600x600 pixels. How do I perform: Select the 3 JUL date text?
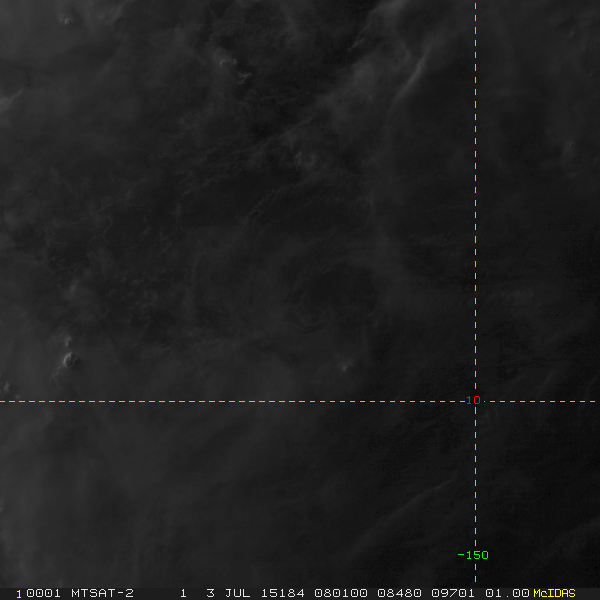tap(228, 593)
